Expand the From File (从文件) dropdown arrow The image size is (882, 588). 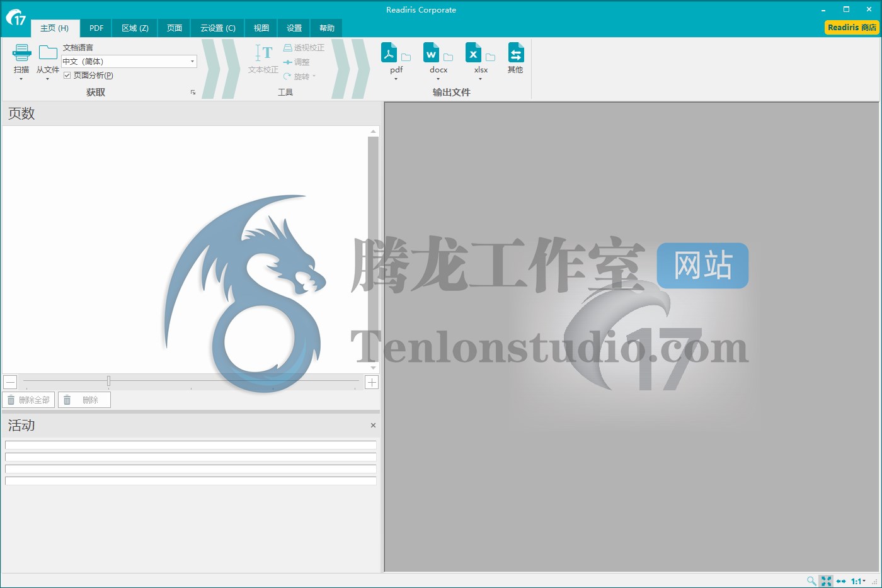(47, 79)
